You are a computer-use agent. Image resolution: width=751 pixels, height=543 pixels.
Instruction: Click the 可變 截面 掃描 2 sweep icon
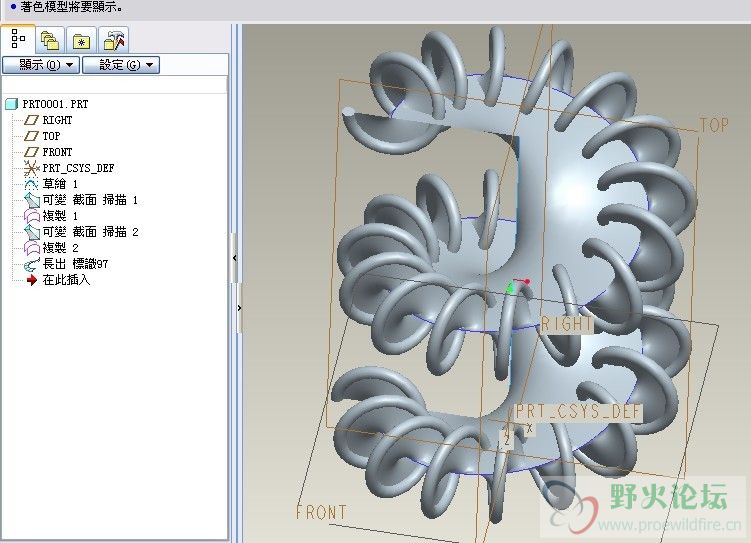coord(32,232)
